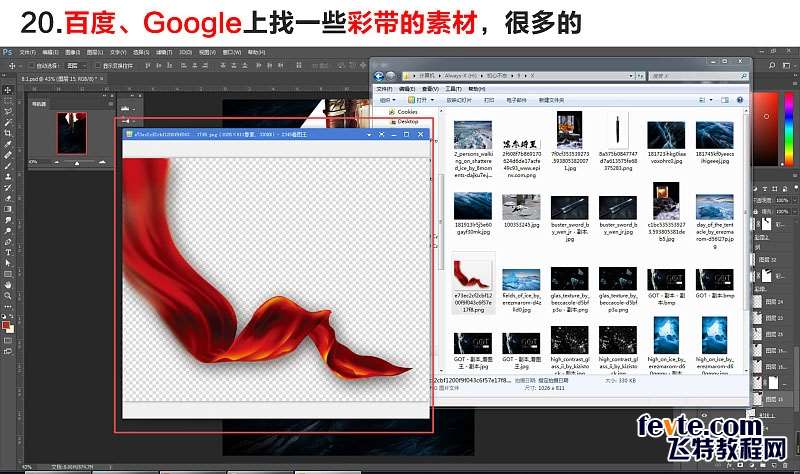Click Navigator zoom slider handle
The height and width of the screenshot is (474, 800).
[77, 163]
